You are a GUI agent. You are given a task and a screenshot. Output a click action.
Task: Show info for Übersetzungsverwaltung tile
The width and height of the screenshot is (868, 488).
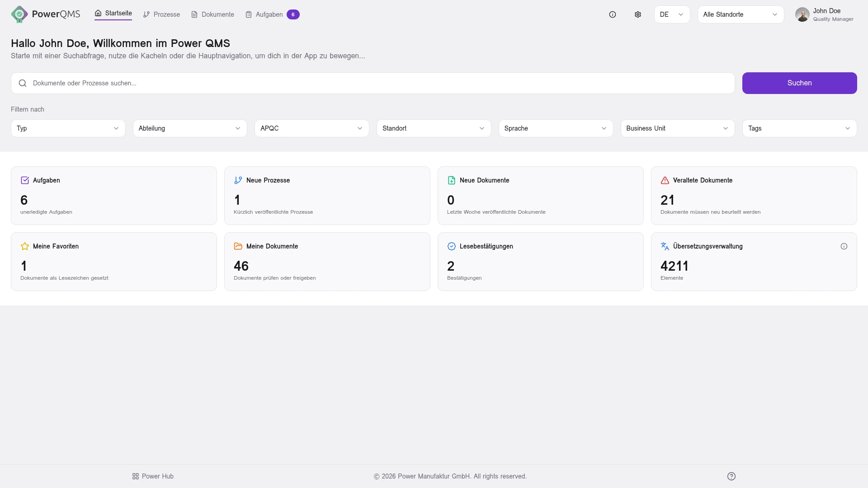(844, 246)
